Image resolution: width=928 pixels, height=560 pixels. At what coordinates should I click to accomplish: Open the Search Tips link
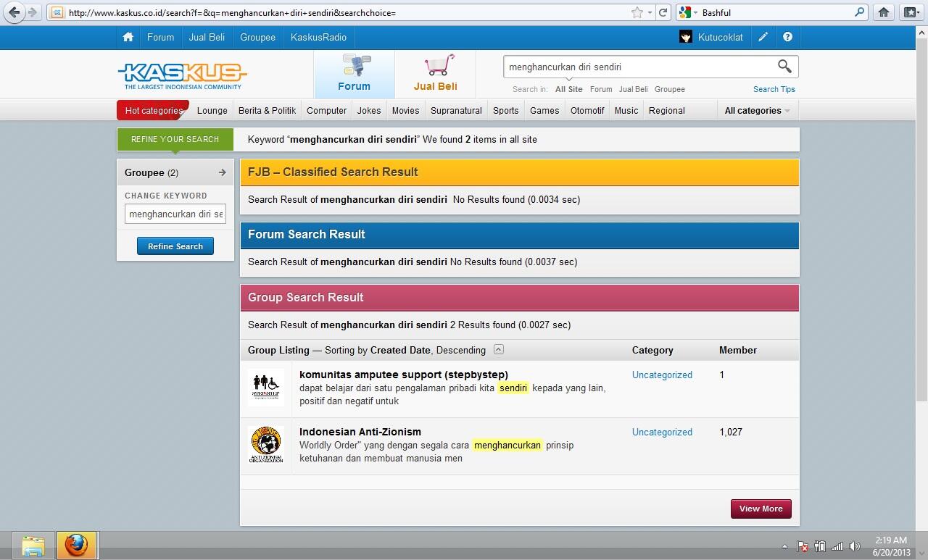click(774, 89)
